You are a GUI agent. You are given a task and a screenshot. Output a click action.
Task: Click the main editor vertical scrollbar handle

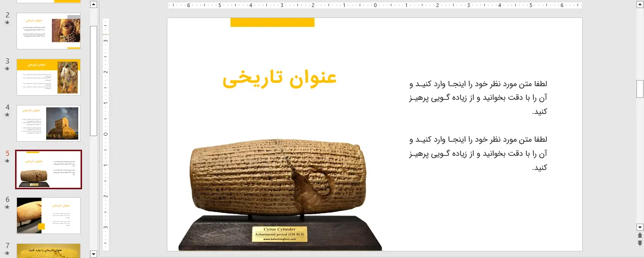[640, 89]
